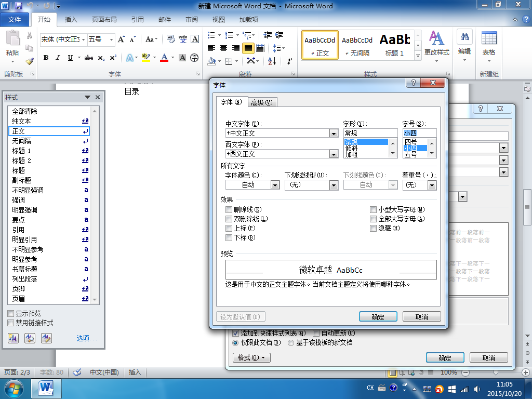
Task: Open Style Inspector icon in Styles pane
Action: coord(30,338)
